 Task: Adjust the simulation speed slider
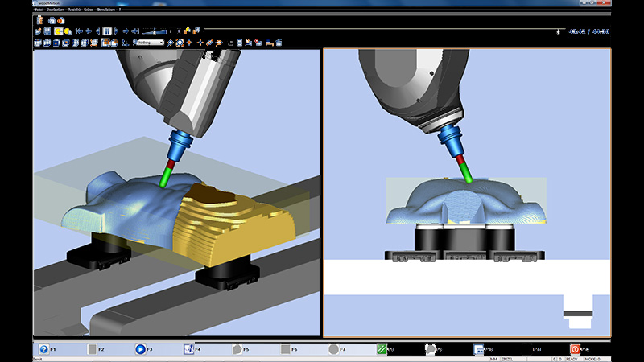pyautogui.click(x=155, y=31)
